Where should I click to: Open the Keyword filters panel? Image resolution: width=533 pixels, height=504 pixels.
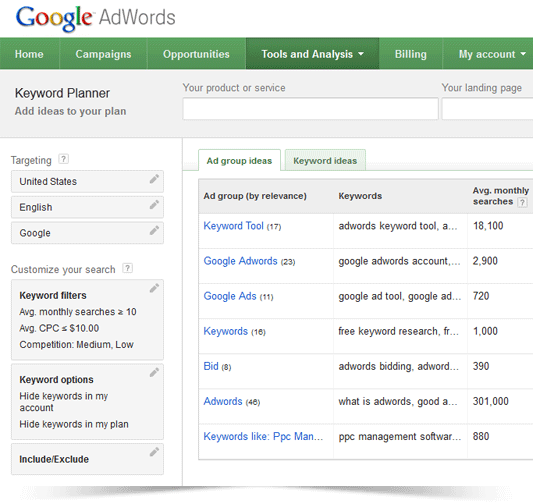coord(87,320)
